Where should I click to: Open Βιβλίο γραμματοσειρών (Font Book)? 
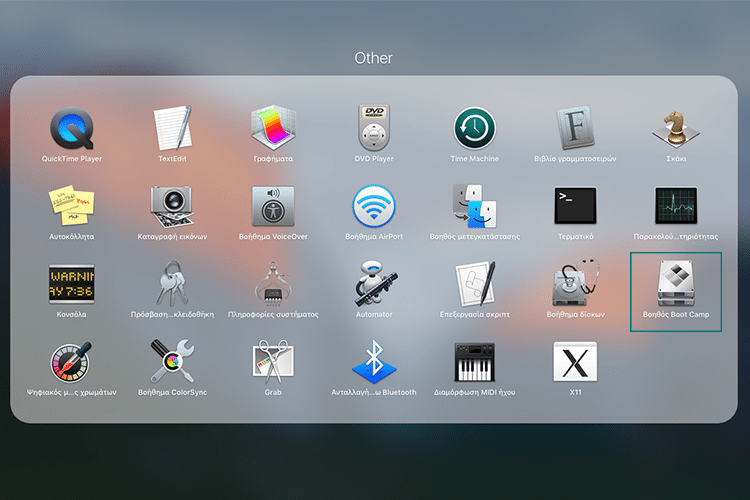(x=575, y=128)
